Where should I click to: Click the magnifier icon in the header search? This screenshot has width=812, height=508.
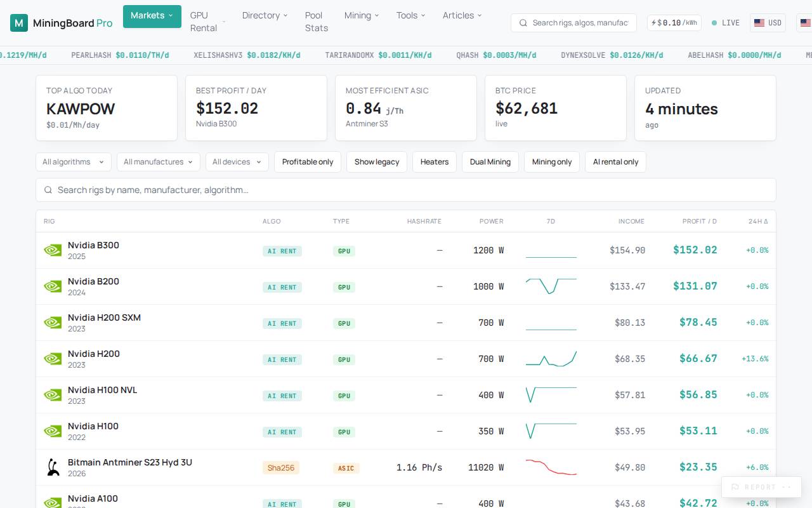click(523, 23)
